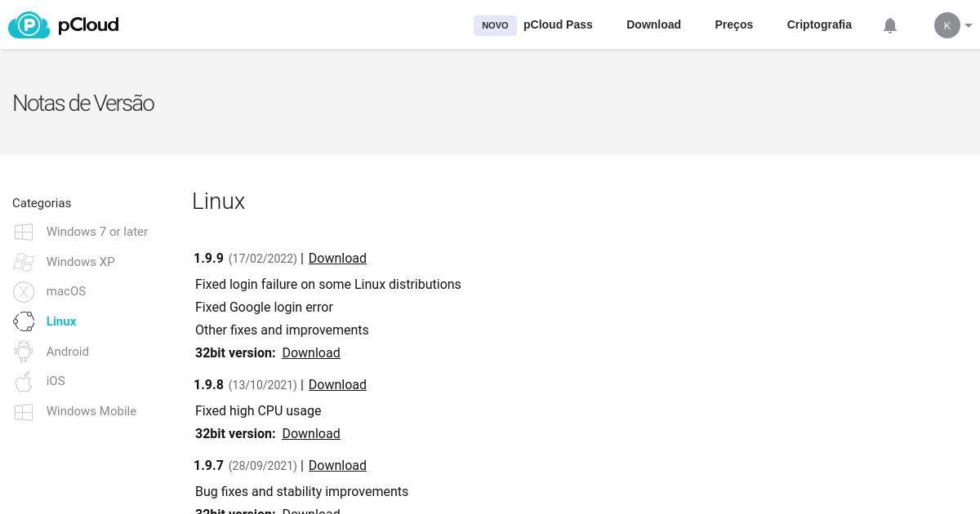Download 32bit version of 1.9.9
980x514 pixels.
pos(311,353)
